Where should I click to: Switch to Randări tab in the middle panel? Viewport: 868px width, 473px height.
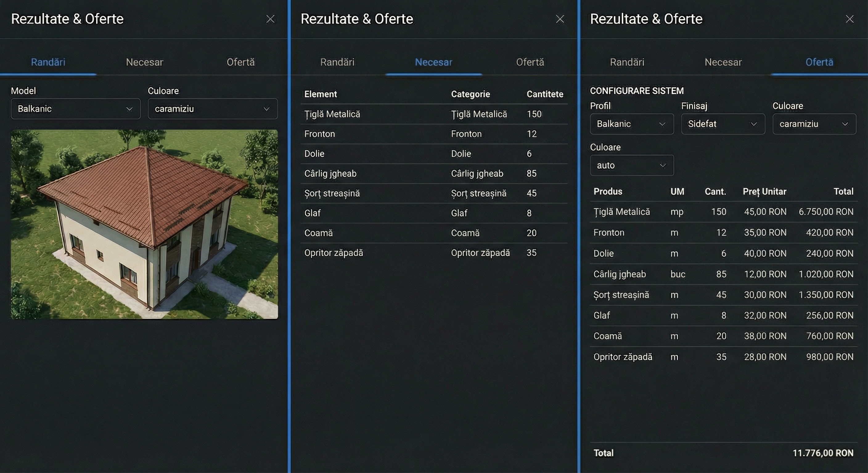(x=337, y=62)
